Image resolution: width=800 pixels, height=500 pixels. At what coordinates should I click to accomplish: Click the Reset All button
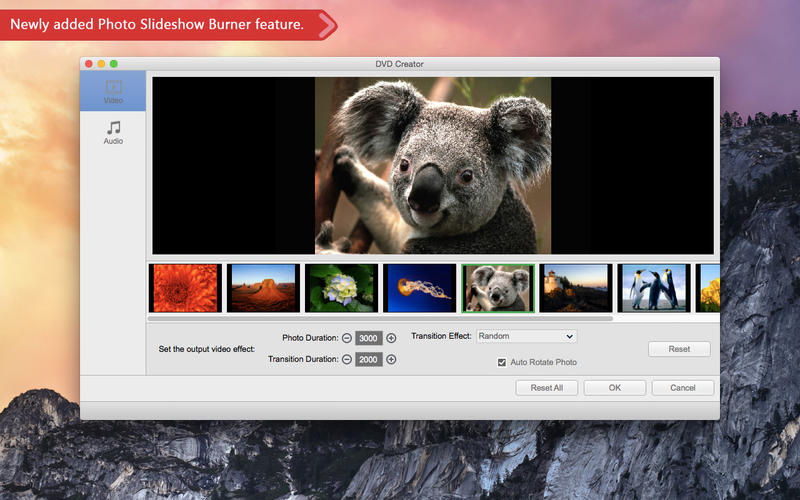click(546, 388)
